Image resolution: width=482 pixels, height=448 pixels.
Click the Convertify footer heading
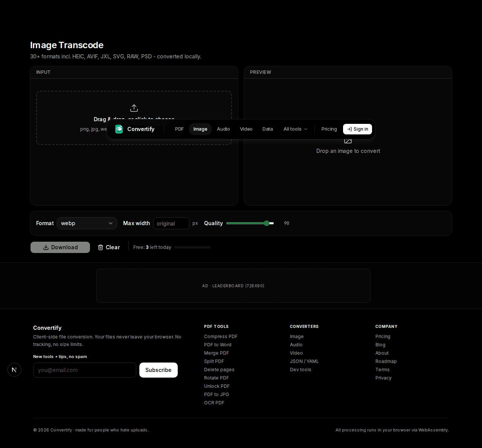point(47,328)
